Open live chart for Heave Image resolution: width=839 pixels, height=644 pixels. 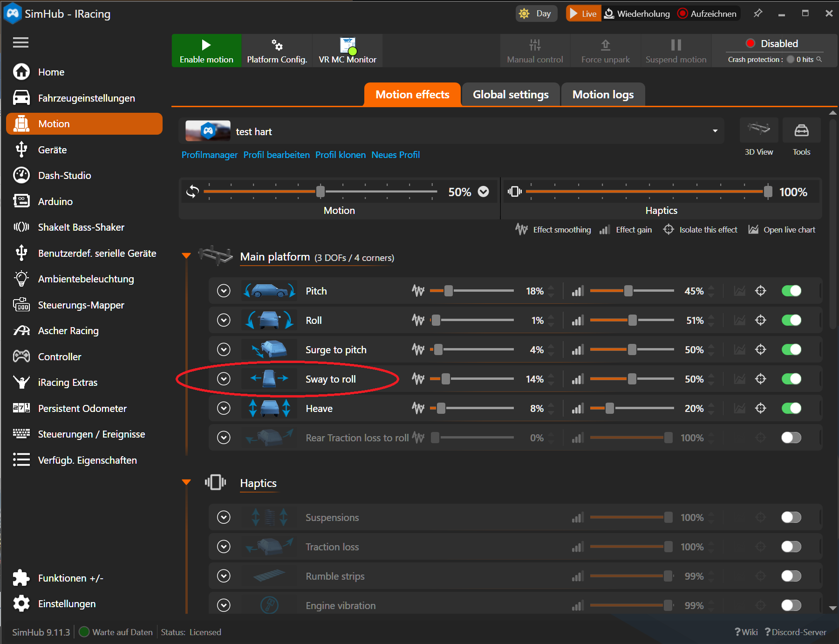[x=739, y=408]
